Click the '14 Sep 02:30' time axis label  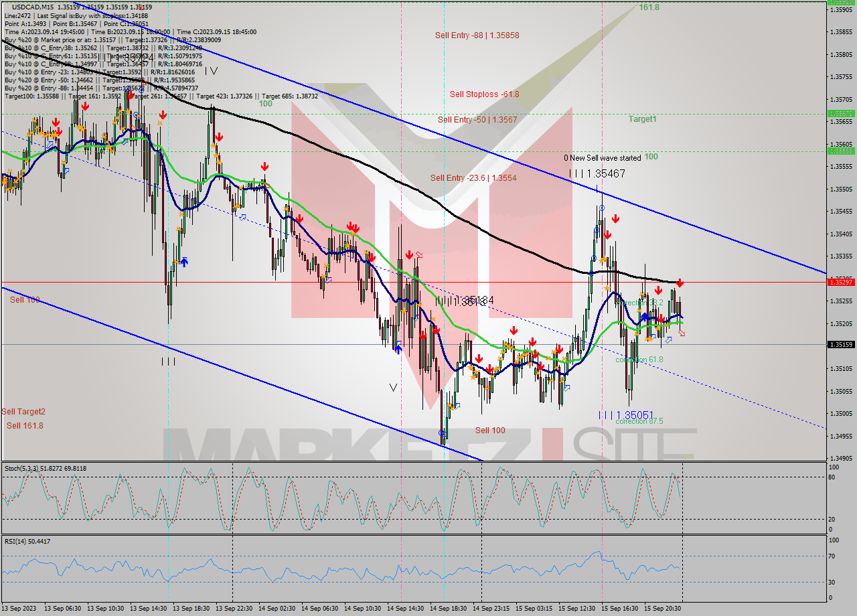click(x=277, y=609)
